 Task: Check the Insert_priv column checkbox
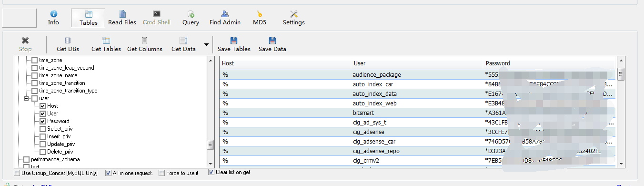pos(43,136)
